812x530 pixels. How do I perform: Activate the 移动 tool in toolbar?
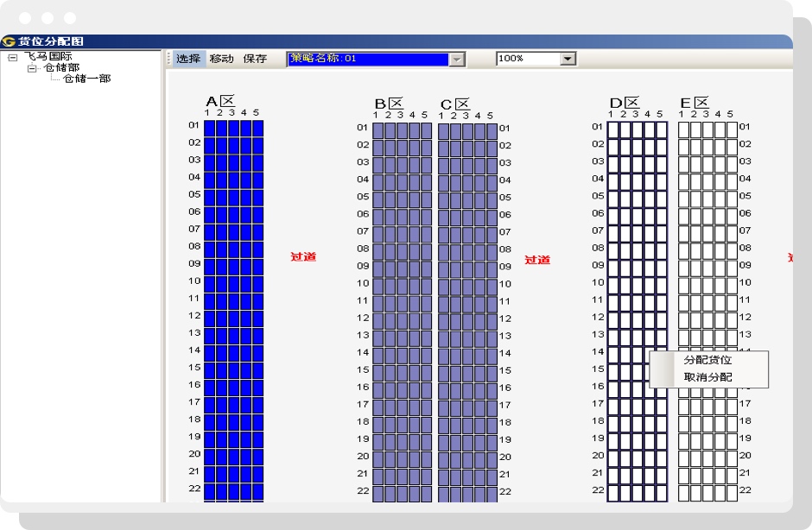(221, 59)
